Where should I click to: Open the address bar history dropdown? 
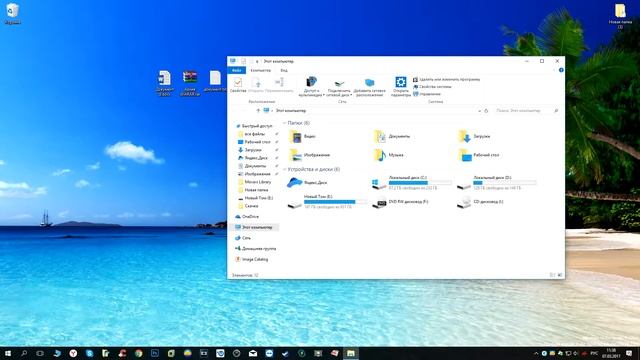click(x=479, y=111)
